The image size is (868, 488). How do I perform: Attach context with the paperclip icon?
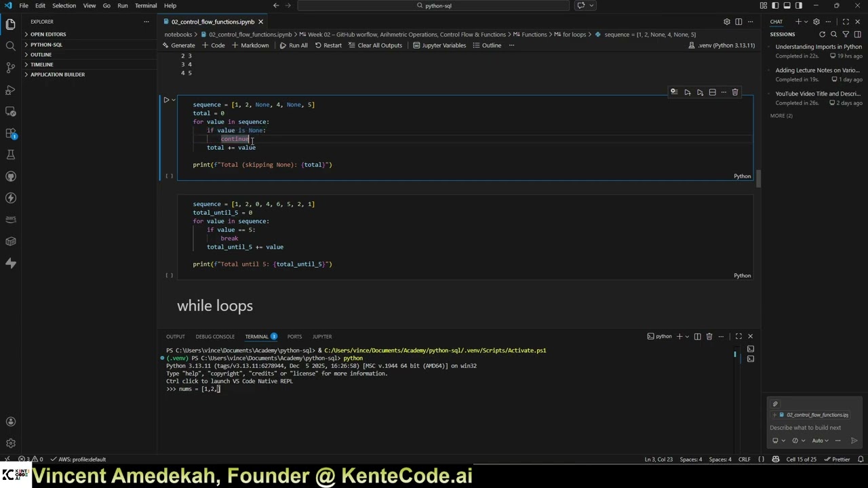(775, 404)
